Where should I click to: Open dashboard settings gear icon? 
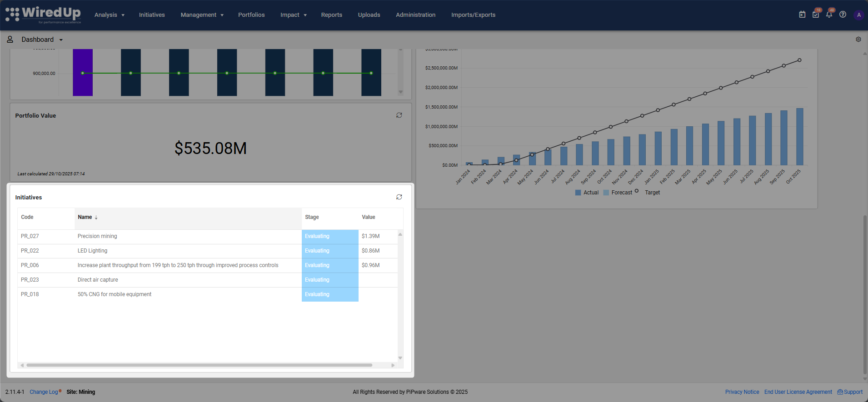click(x=858, y=40)
